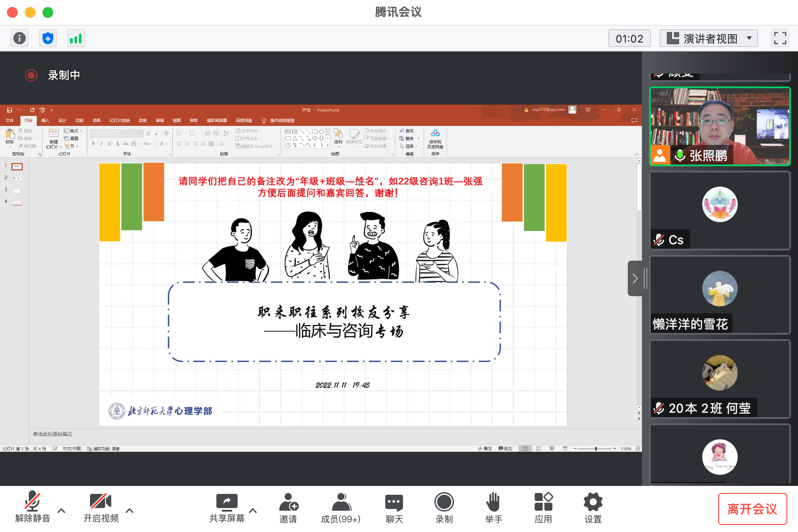Screen dimensions: 798x532
Task: Click the 录制 (record) icon in meeting toolbar
Action: (x=444, y=502)
